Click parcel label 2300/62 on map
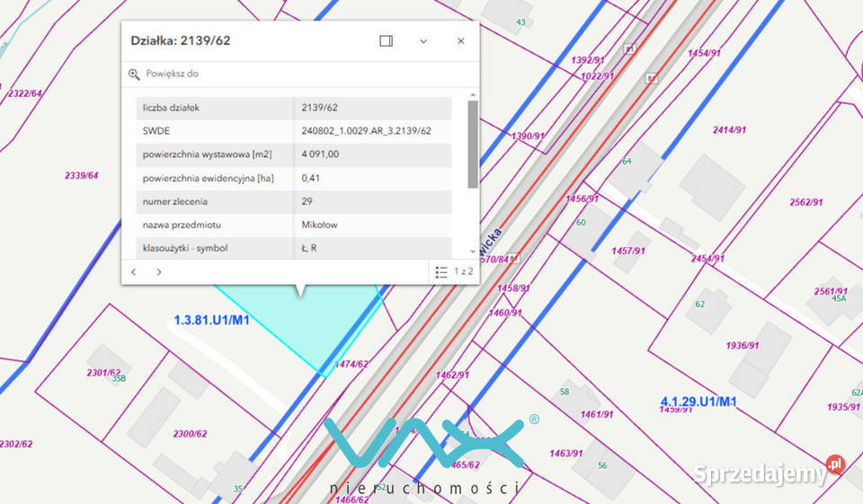The image size is (863, 504). [190, 434]
